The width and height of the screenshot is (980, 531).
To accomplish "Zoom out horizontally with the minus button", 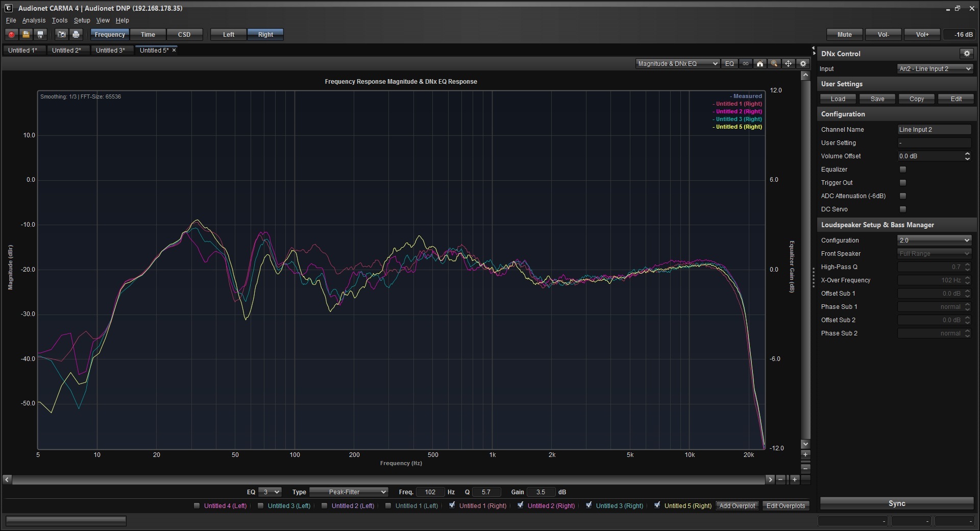I will (780, 479).
